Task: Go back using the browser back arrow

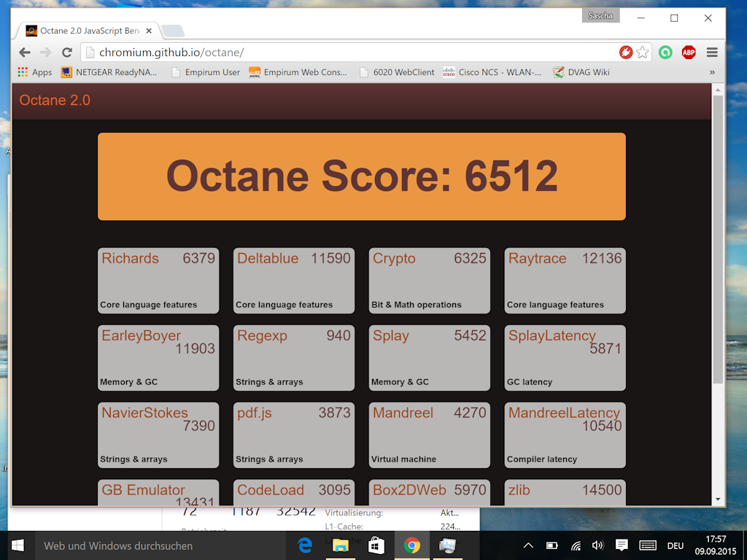Action: [x=25, y=52]
